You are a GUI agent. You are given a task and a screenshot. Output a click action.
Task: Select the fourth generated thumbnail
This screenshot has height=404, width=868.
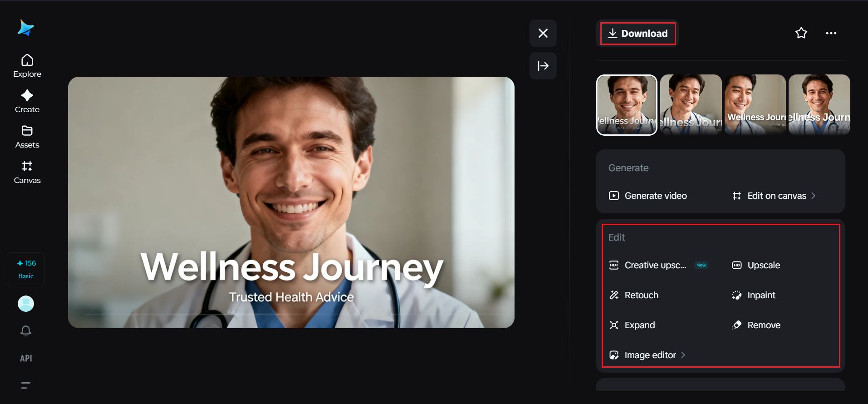coord(819,105)
